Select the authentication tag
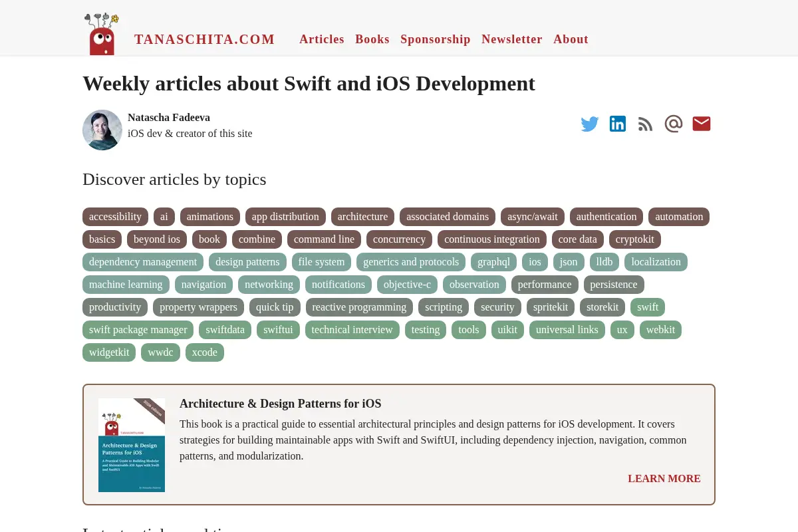Screen dimensions: 798x532 pyautogui.click(x=606, y=217)
